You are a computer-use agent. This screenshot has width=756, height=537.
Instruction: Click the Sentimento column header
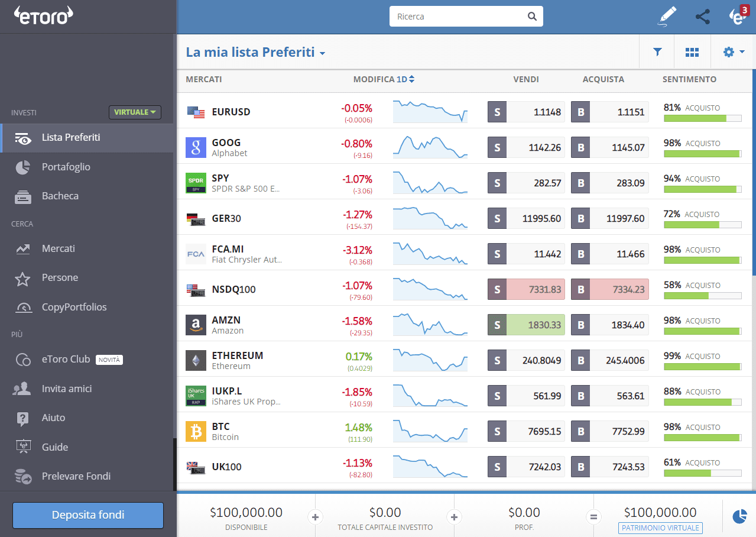(x=689, y=79)
